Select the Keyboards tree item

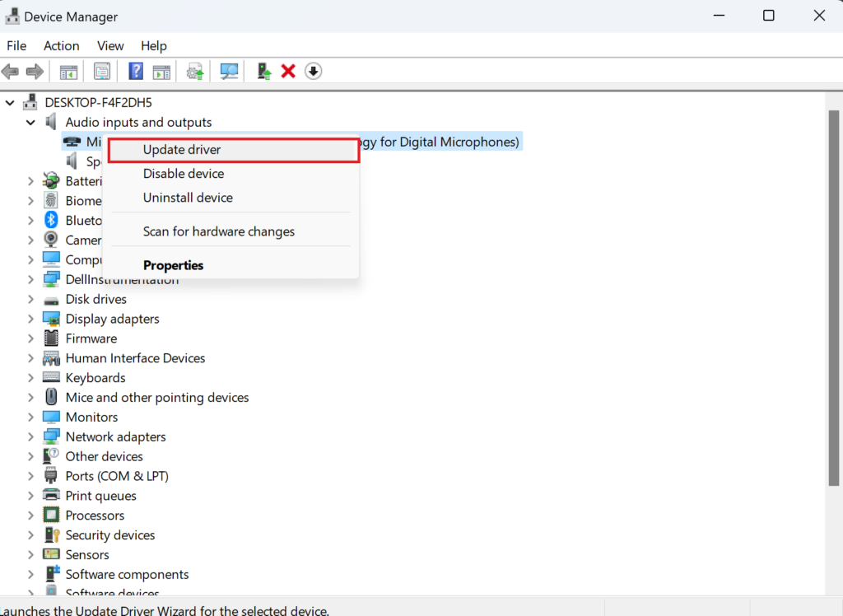click(95, 378)
